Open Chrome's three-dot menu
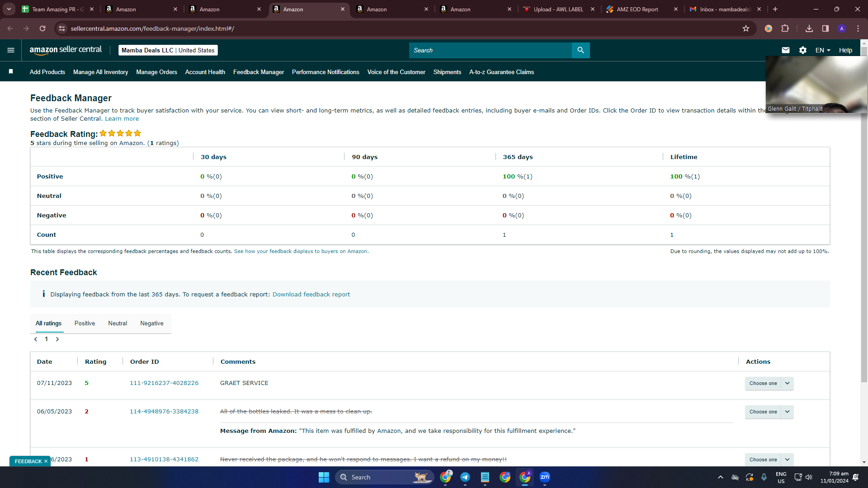This screenshot has height=488, width=868. 858,28
